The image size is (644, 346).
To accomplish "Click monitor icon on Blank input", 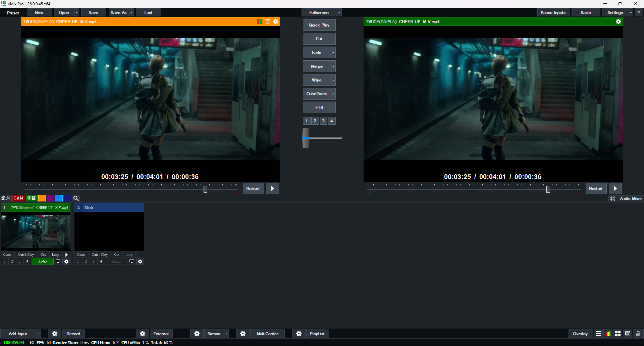I will (x=132, y=262).
